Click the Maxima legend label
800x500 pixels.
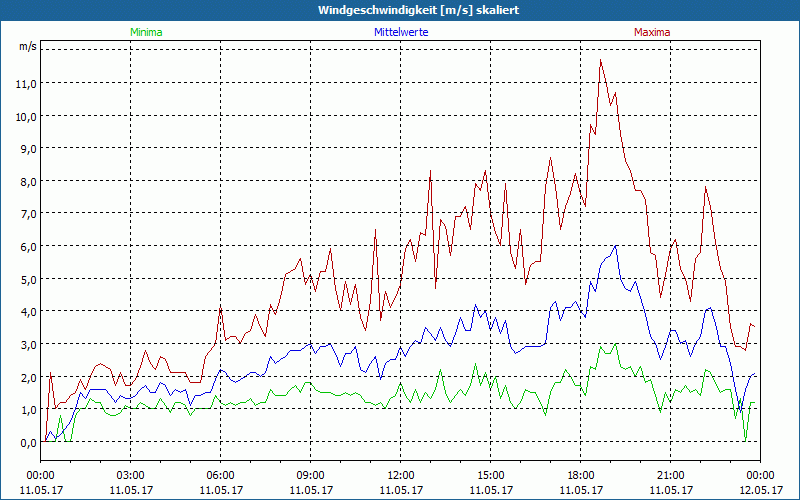652,32
